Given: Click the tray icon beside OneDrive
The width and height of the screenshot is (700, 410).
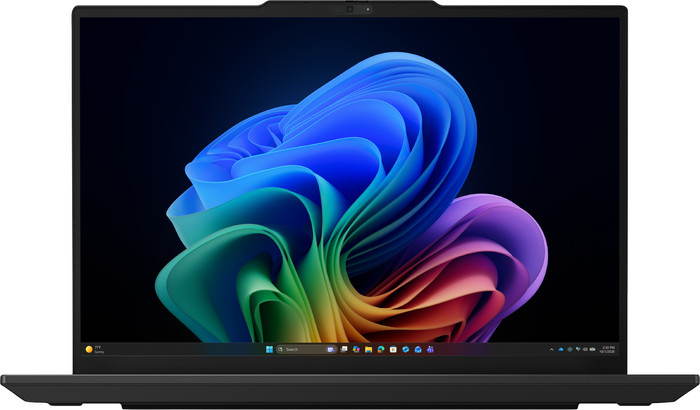Looking at the screenshot, I should (570, 349).
